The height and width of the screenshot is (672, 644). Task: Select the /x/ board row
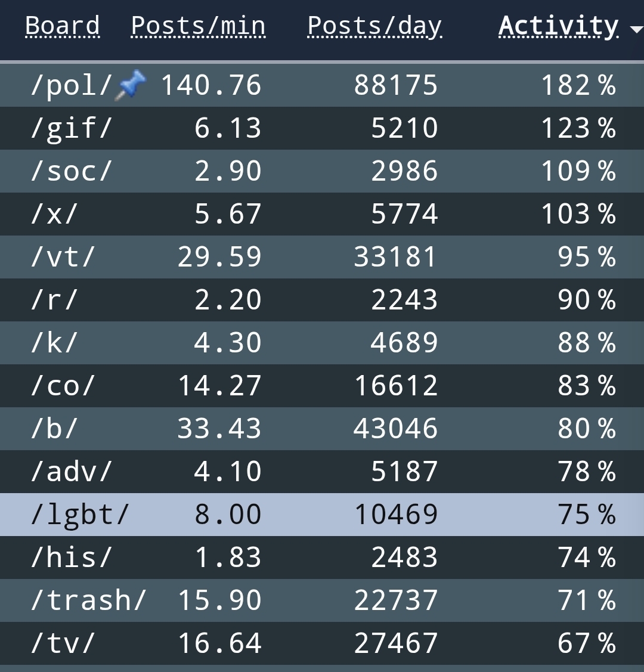322,214
